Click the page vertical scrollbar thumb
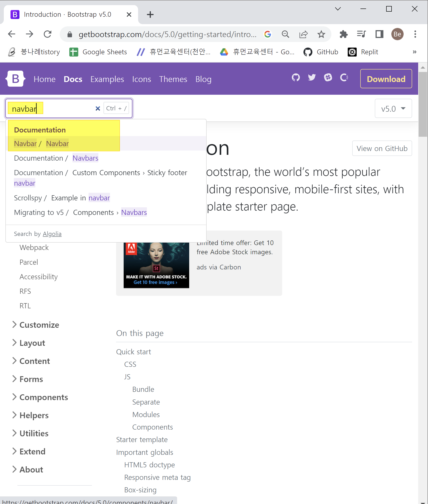The width and height of the screenshot is (428, 504). pos(423,104)
